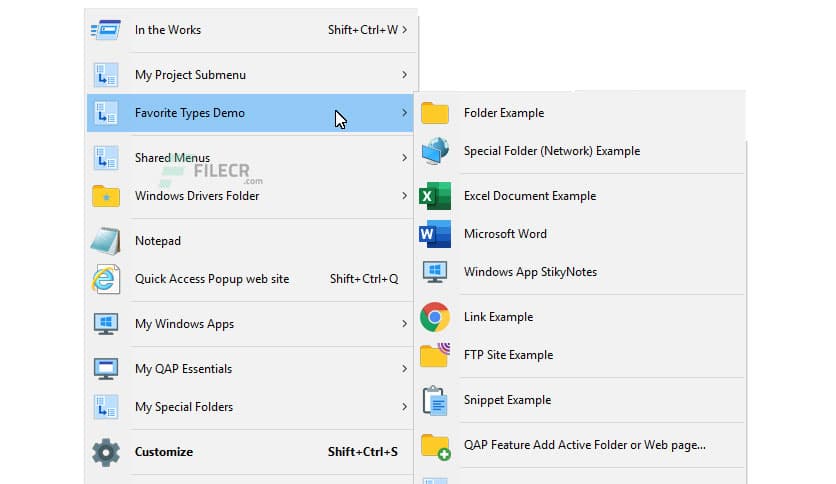Open Special Folder (Network) Example entry

pyautogui.click(x=580, y=151)
